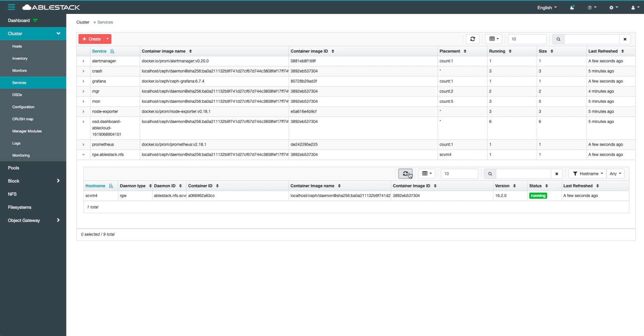Sort by Placement column
The height and width of the screenshot is (336, 644).
click(x=465, y=51)
